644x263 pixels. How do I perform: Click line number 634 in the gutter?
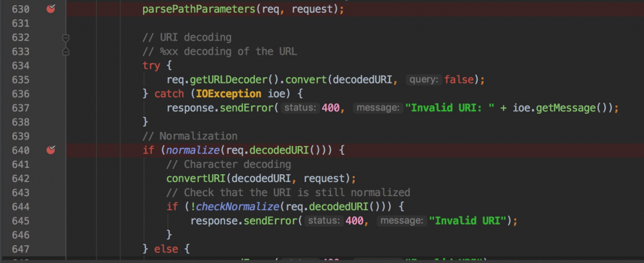coord(21,66)
